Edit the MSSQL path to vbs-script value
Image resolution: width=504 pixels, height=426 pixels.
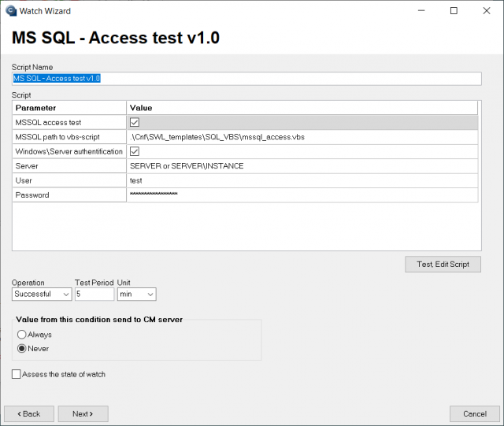coord(302,137)
